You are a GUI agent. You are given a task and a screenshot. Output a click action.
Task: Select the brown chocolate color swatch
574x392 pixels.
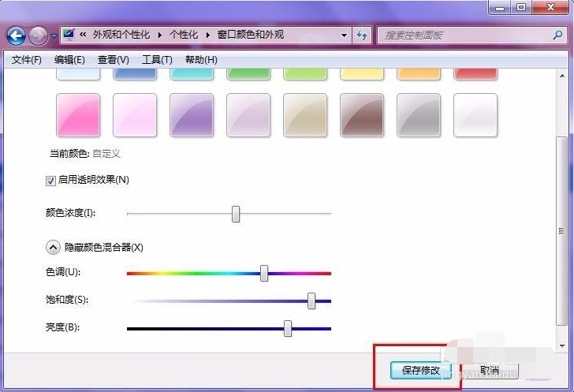(362, 115)
